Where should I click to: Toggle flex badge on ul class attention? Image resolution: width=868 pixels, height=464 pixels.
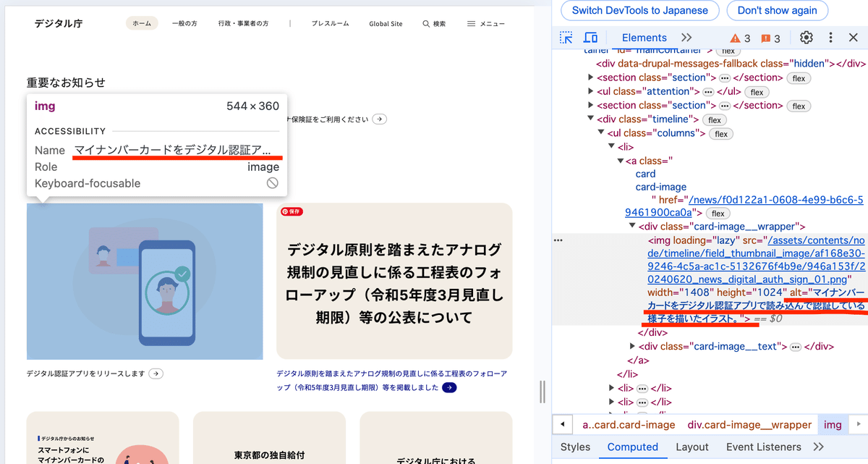[757, 92]
